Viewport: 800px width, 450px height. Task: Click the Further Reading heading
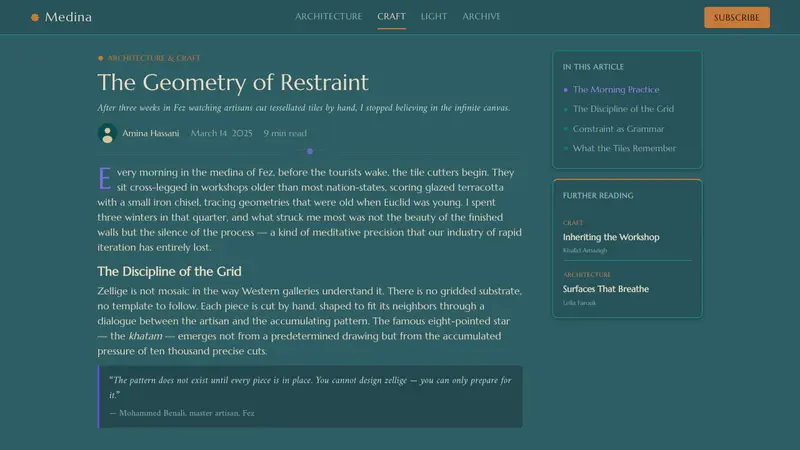coord(598,195)
